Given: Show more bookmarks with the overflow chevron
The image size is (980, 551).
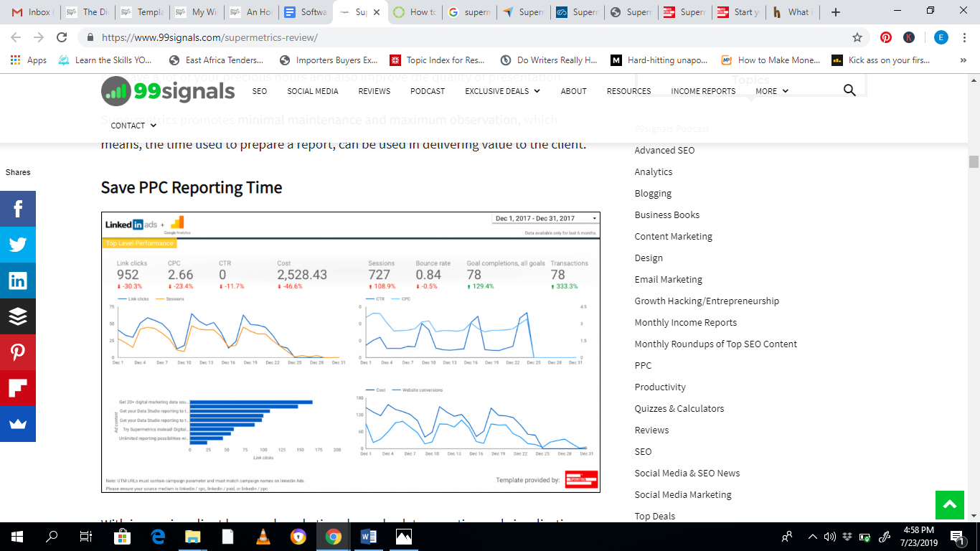Looking at the screenshot, I should tap(963, 60).
